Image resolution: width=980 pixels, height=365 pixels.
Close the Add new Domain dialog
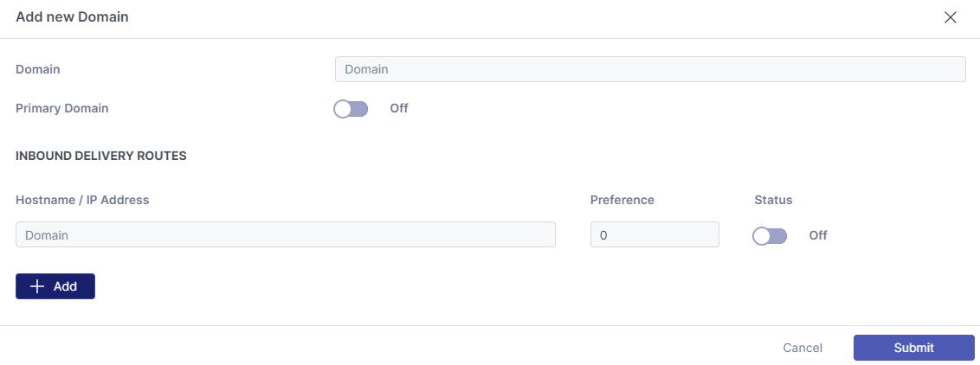[x=951, y=17]
